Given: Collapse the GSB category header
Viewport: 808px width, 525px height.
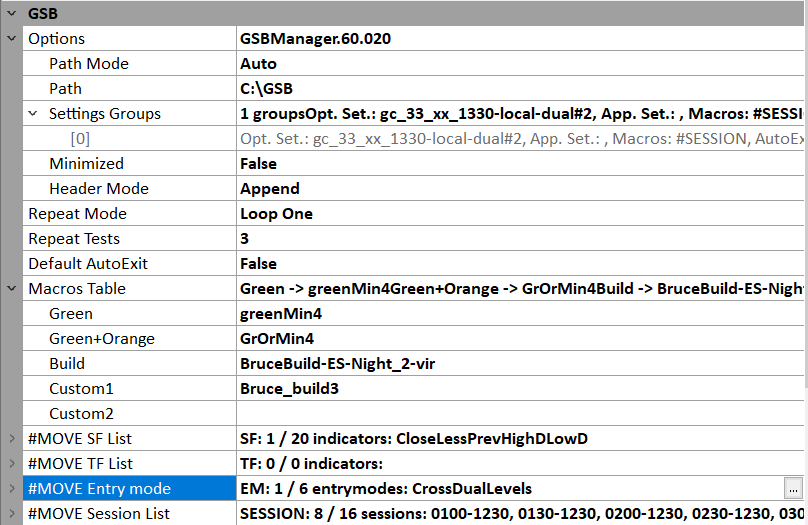Looking at the screenshot, I should 11,13.
